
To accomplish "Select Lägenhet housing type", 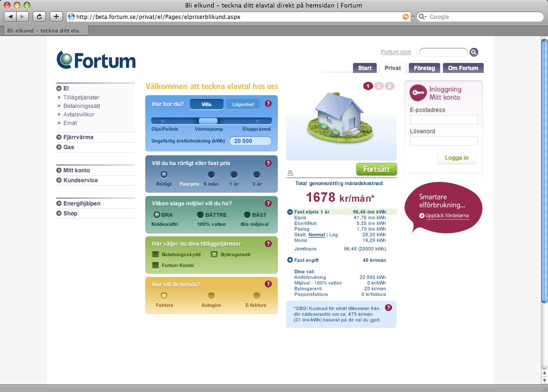I will pyautogui.click(x=243, y=104).
